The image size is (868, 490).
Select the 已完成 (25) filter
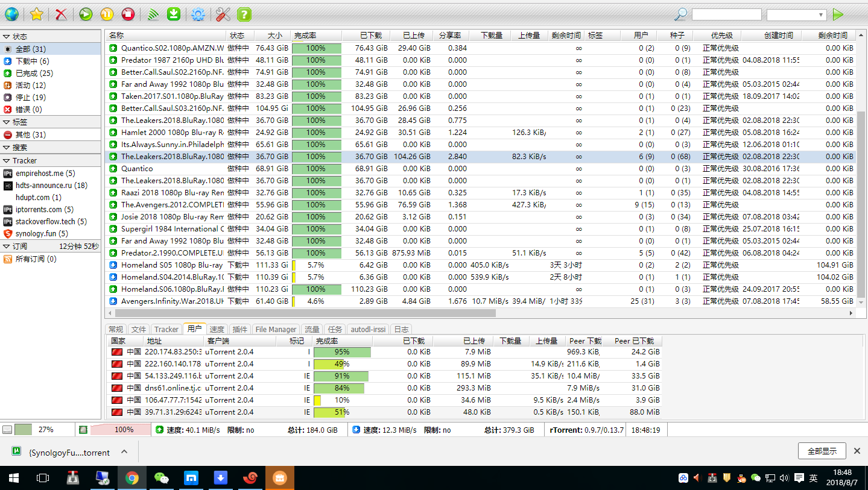click(51, 73)
